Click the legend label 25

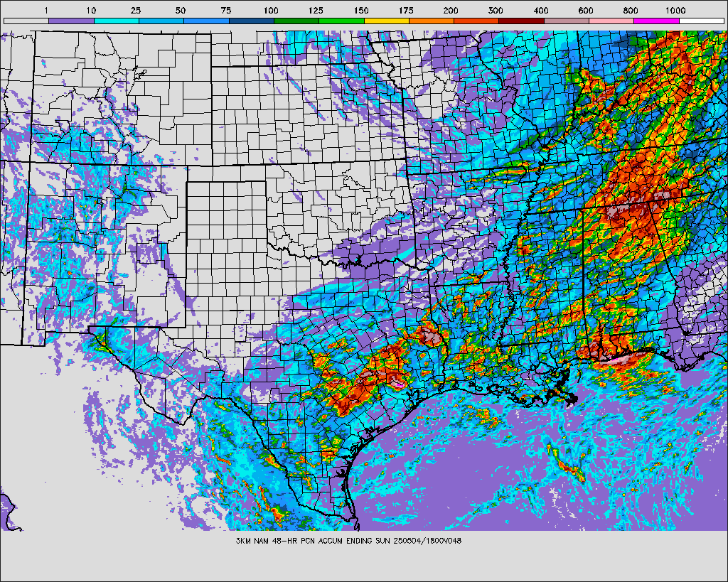(136, 10)
